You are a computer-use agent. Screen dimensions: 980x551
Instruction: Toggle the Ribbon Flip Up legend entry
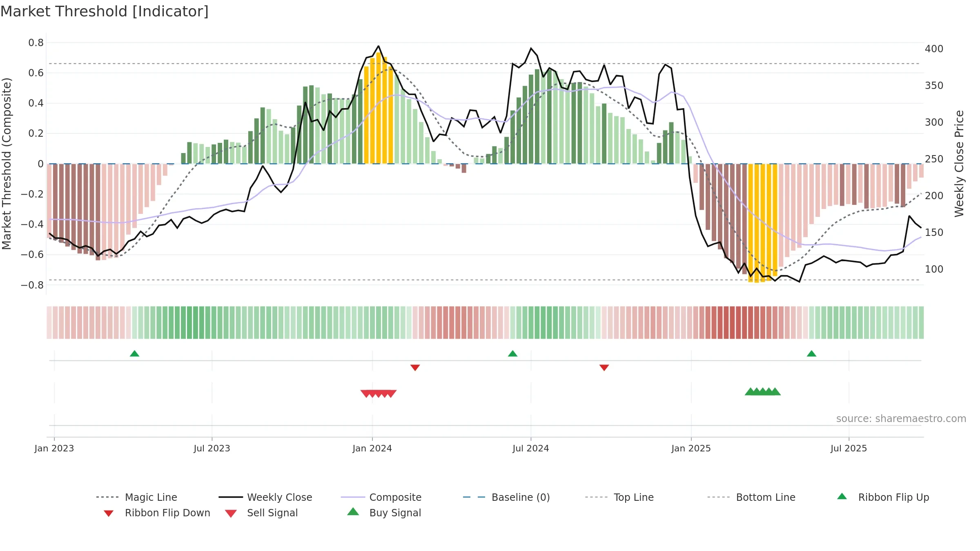(883, 497)
